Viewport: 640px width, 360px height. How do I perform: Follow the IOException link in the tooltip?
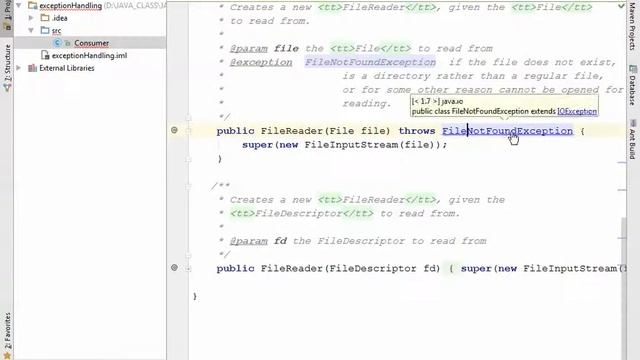click(577, 111)
